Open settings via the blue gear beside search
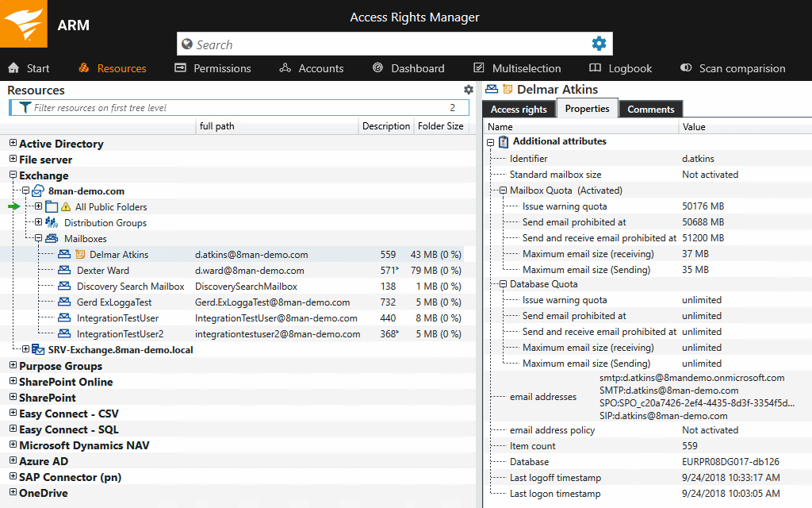The width and height of the screenshot is (812, 508). pos(600,44)
